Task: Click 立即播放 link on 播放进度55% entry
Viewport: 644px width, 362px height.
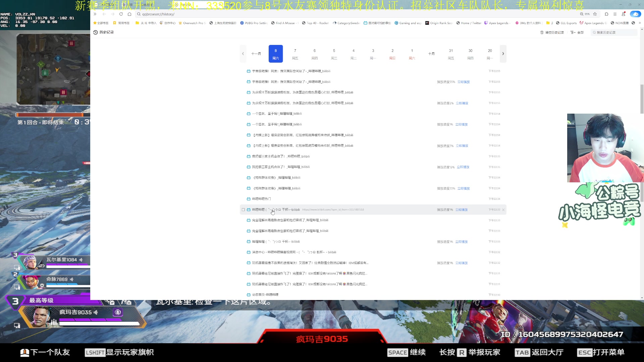Action: [464, 82]
